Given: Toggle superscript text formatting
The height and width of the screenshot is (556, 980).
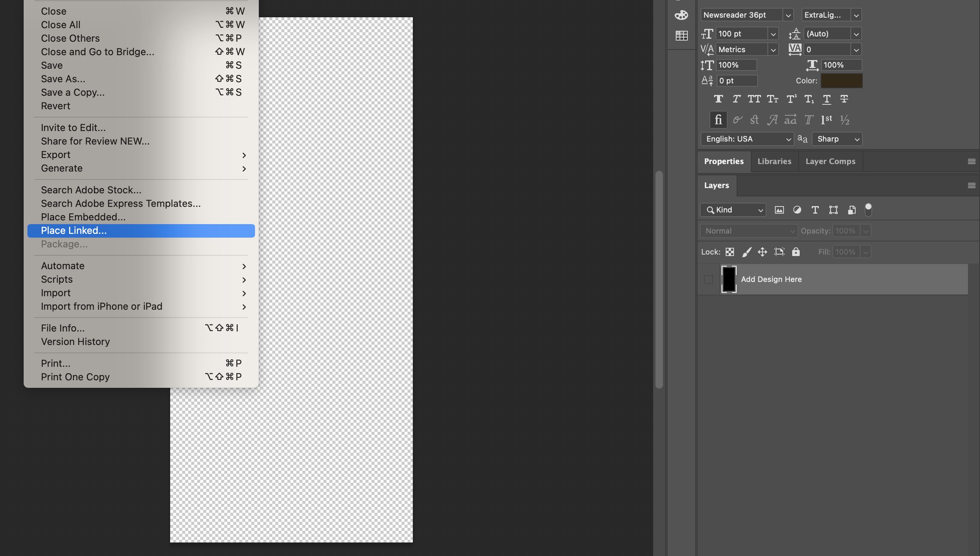Looking at the screenshot, I should pos(790,99).
